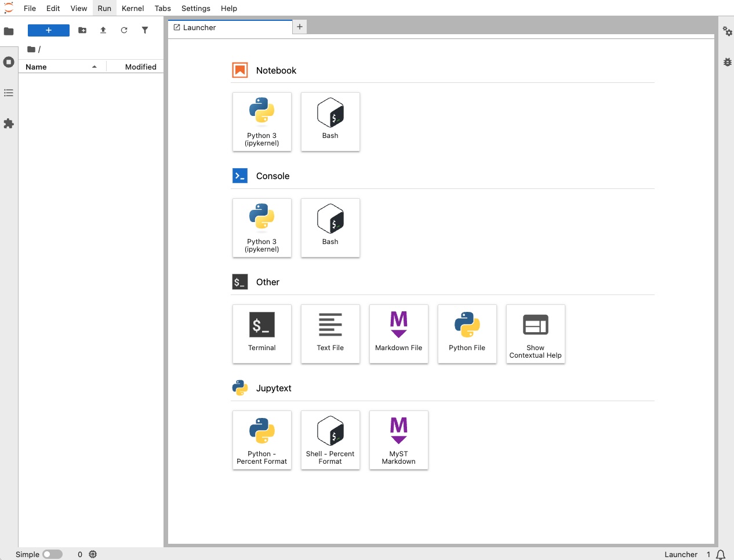Sort files by Name column header

coord(36,67)
